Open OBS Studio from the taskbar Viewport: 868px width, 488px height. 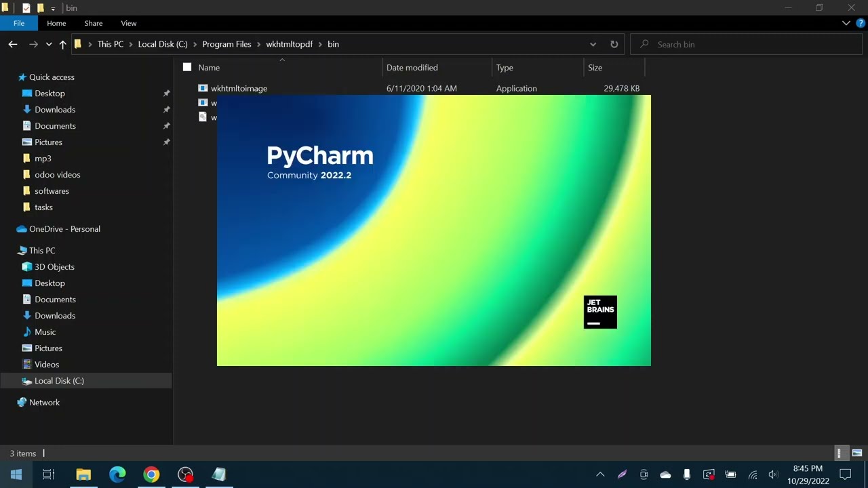click(185, 474)
